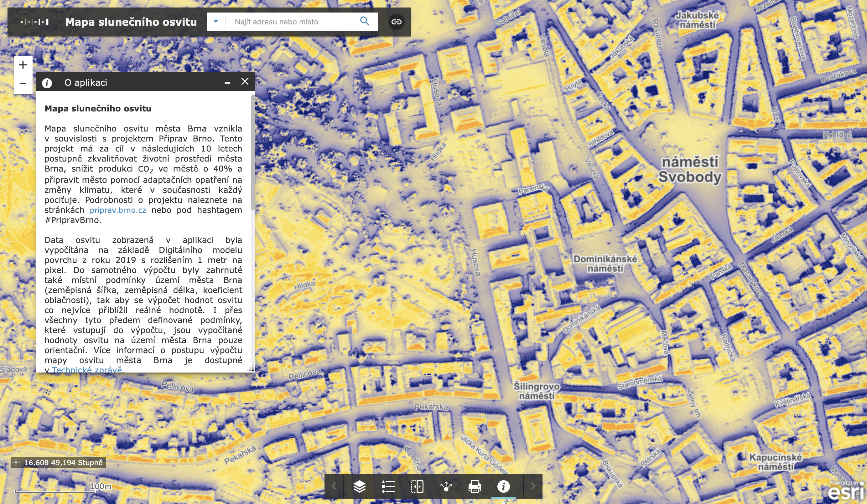Image resolution: width=867 pixels, height=504 pixels.
Task: Zoom in with the plus button
Action: click(23, 65)
